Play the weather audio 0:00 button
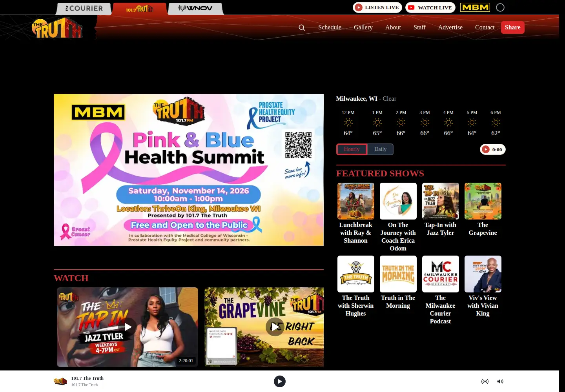Image resolution: width=565 pixels, height=392 pixels. [x=493, y=149]
